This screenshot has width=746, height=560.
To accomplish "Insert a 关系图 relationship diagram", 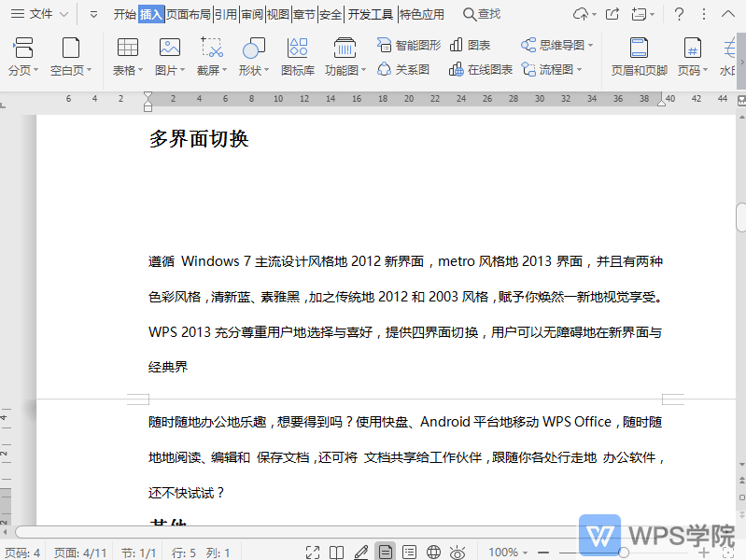I will (403, 70).
